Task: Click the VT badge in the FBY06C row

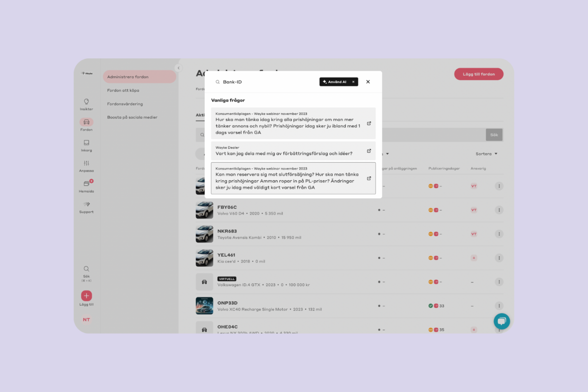Action: coord(474,210)
